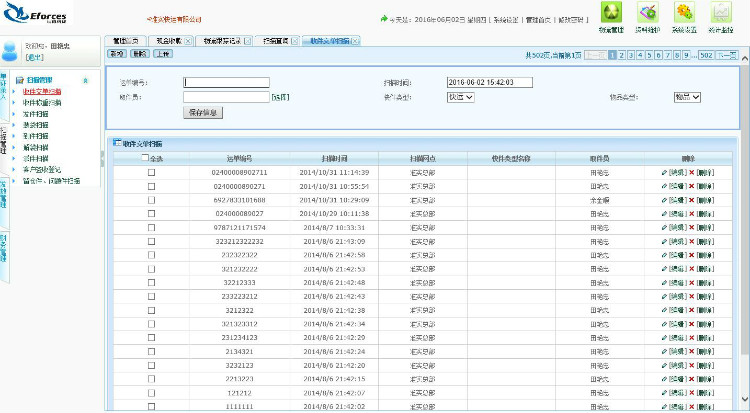Viewport: 750px width, 413px height.
Task: Click the second top-right module icon
Action: (x=648, y=12)
